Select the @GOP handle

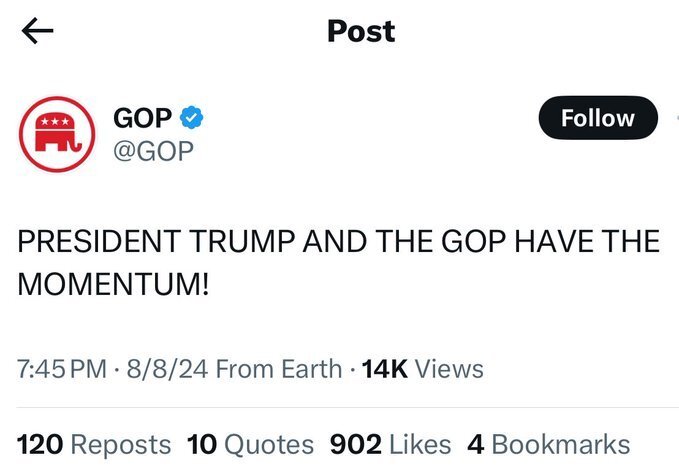(x=153, y=151)
